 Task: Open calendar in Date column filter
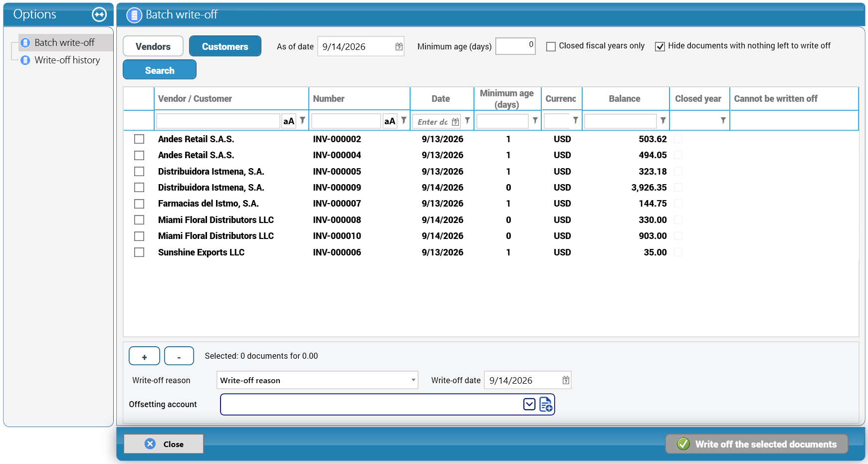tap(455, 122)
